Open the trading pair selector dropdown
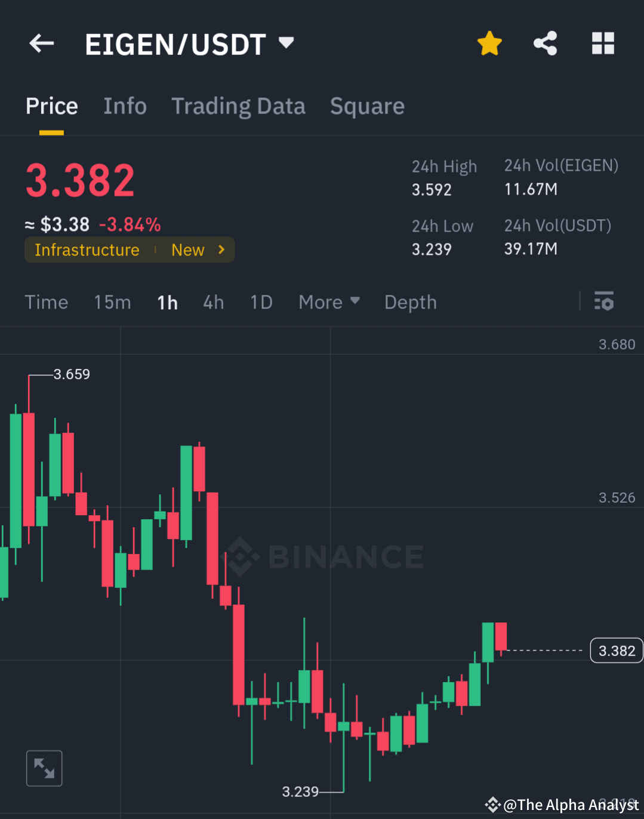Image resolution: width=644 pixels, height=819 pixels. coord(286,43)
